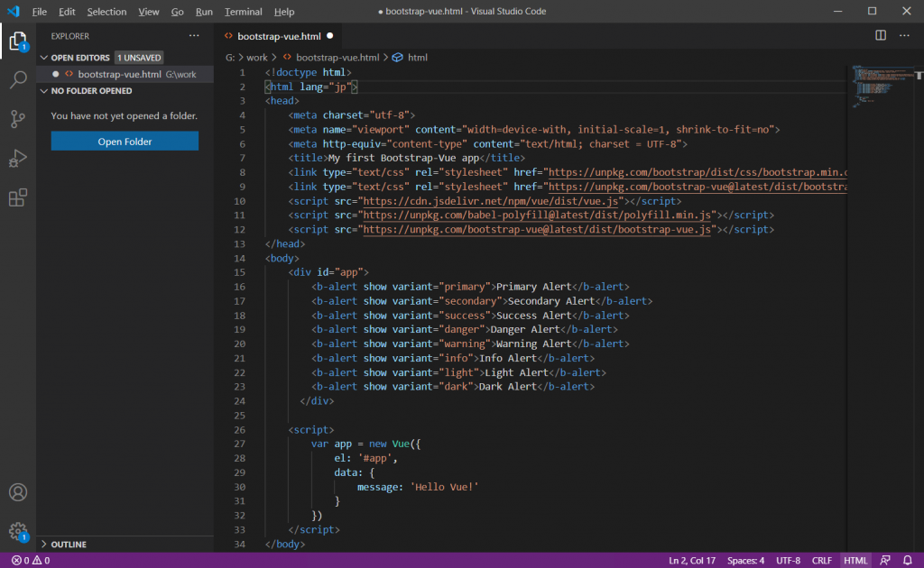Open the Manage gear icon

(18, 532)
